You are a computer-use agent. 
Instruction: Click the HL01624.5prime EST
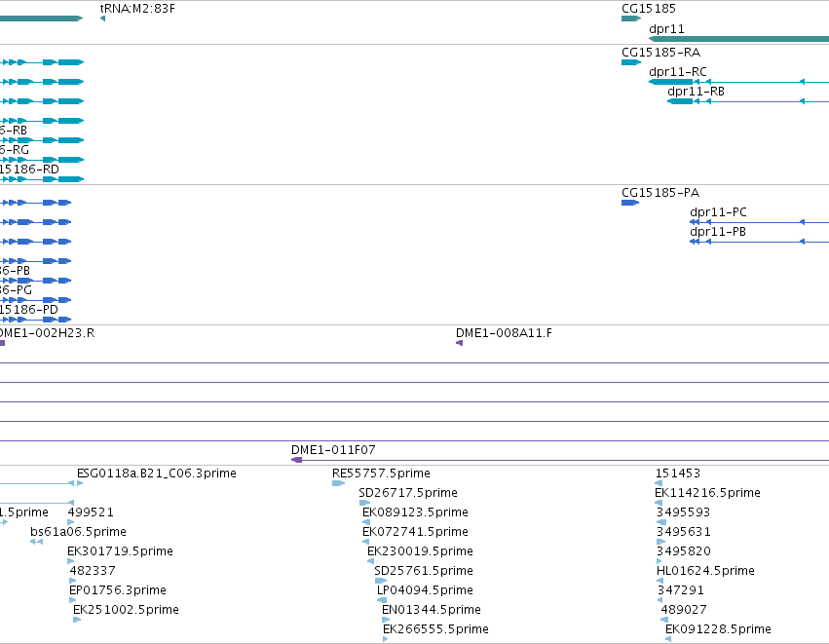pos(705,571)
